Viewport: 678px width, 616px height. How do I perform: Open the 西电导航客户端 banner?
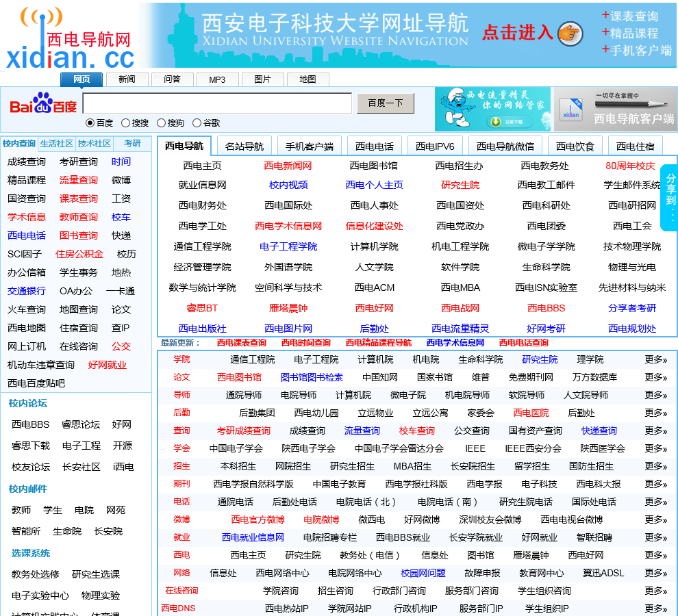pos(615,109)
